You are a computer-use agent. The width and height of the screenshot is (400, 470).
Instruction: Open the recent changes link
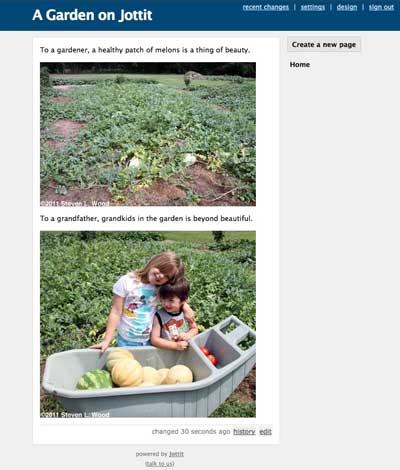coord(266,7)
